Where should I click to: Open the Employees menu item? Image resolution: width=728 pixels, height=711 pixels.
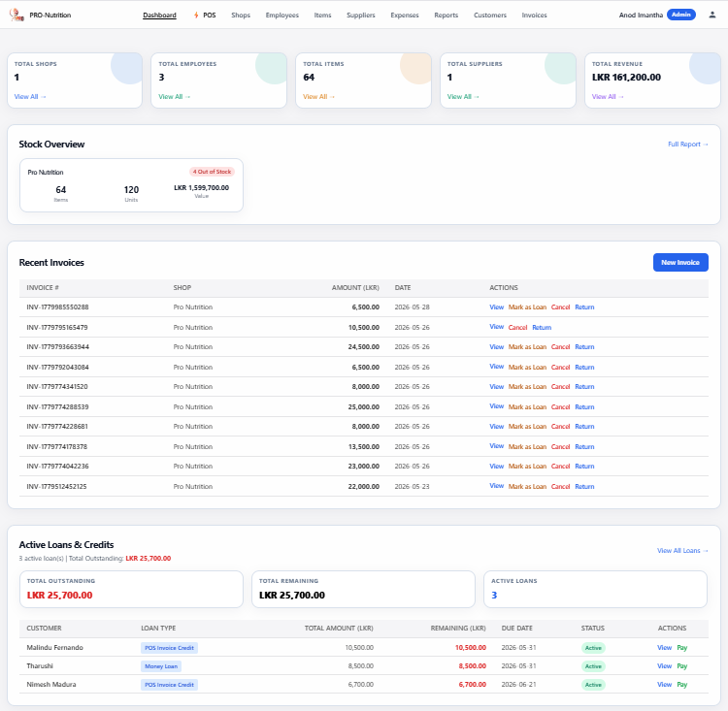pos(281,15)
